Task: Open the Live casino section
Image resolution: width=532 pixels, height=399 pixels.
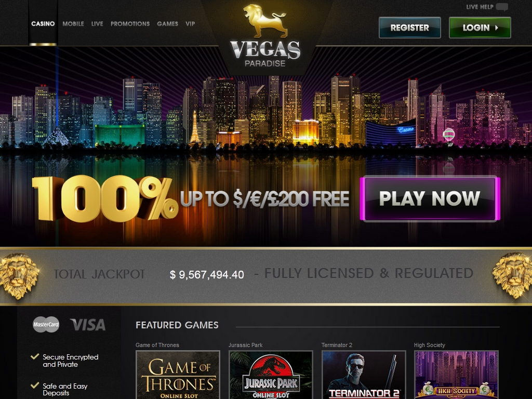Action: pos(97,24)
